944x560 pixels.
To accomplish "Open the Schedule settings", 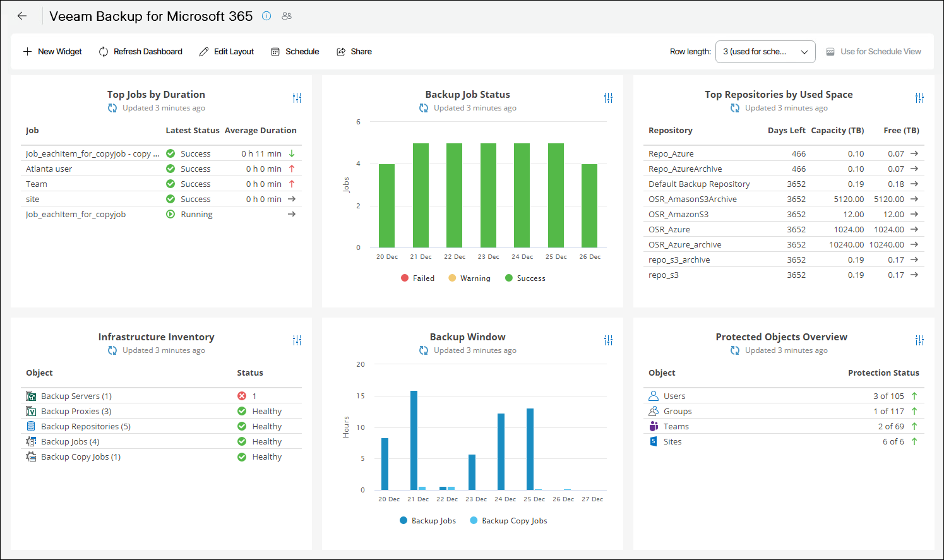I will (295, 52).
